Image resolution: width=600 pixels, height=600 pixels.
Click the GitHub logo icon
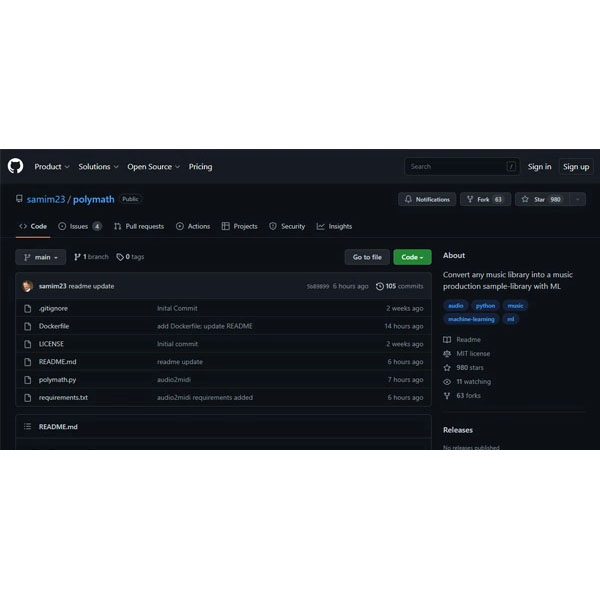pos(15,166)
